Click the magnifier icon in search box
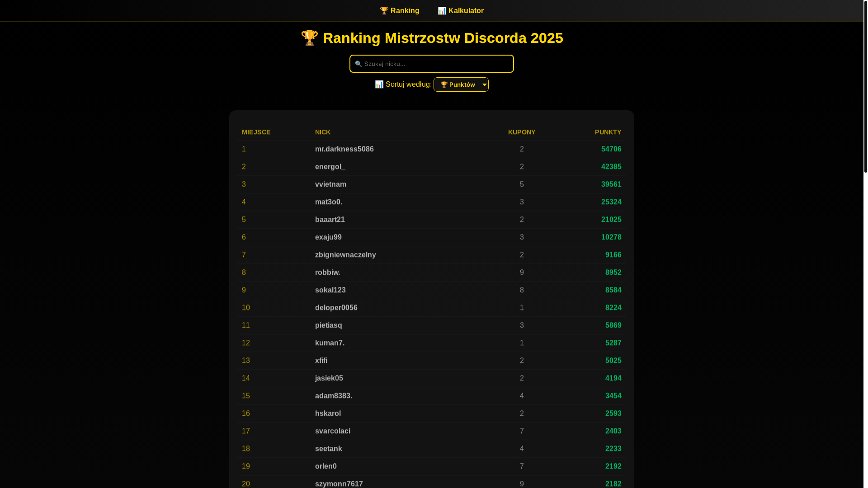 359,64
